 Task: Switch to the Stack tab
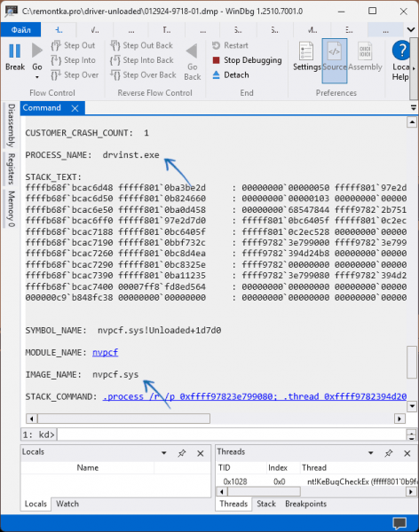266,504
